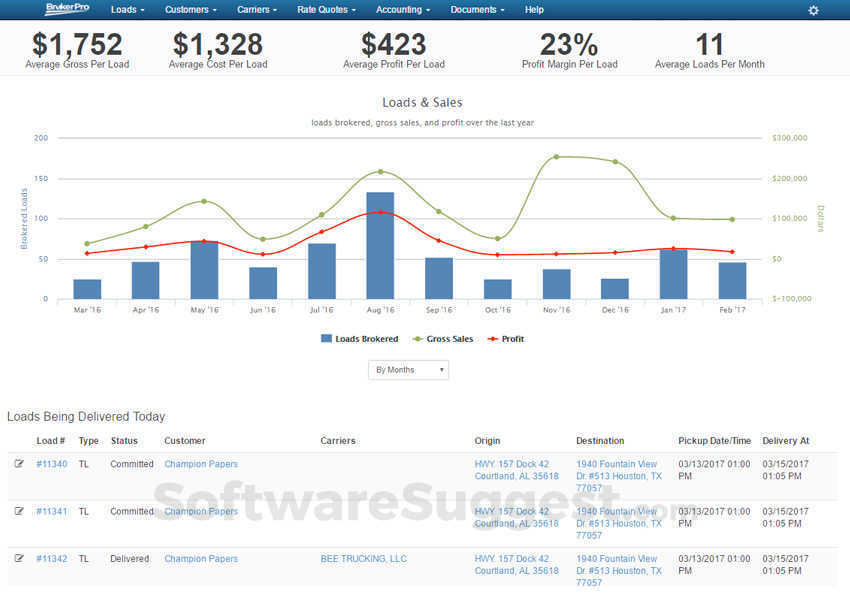The width and height of the screenshot is (850, 600).
Task: Open the Documents menu
Action: click(477, 10)
